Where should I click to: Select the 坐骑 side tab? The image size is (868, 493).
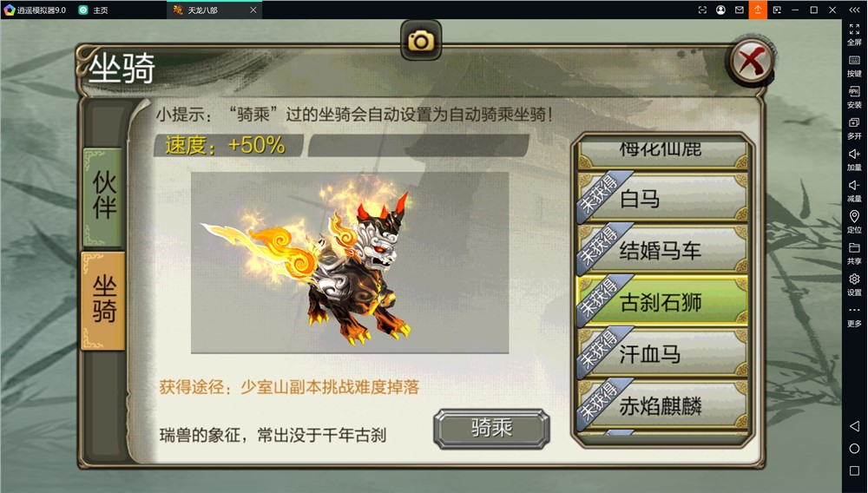point(103,300)
